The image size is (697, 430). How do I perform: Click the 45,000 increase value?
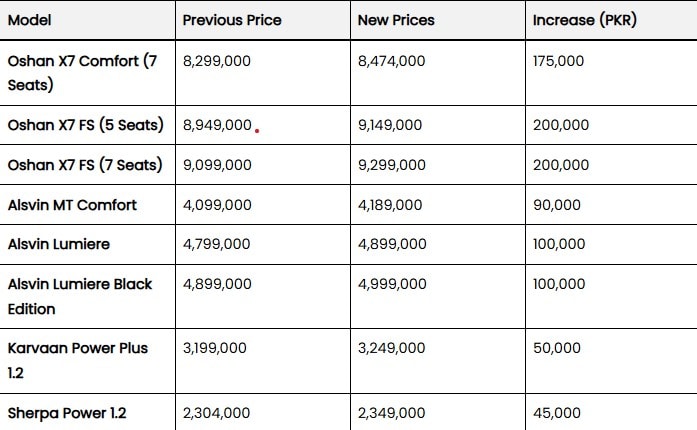click(557, 413)
